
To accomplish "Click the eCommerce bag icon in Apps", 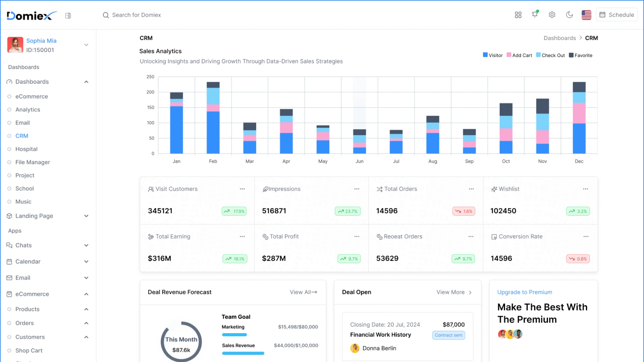I will (x=9, y=294).
